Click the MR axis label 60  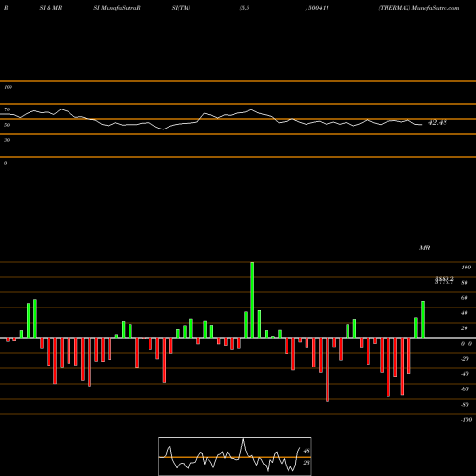point(464,298)
